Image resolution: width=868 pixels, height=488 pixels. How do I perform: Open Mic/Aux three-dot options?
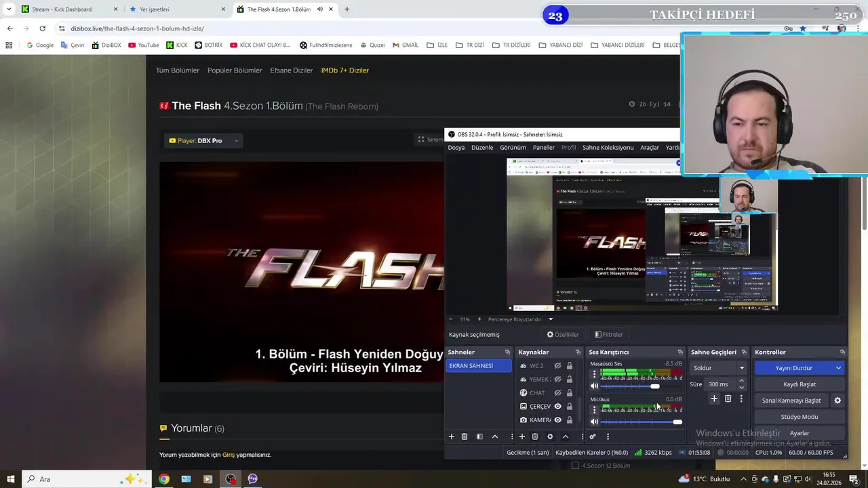click(595, 409)
